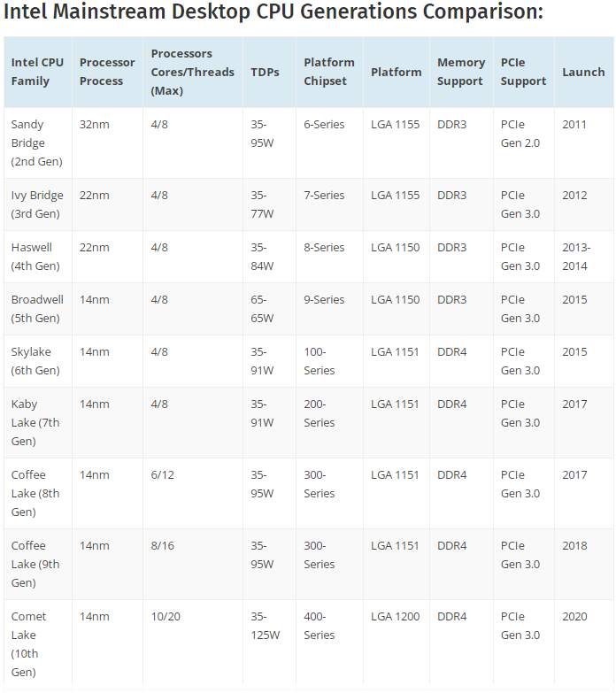Image resolution: width=616 pixels, height=693 pixels.
Task: Select the Memory Support column header
Action: click(x=461, y=72)
